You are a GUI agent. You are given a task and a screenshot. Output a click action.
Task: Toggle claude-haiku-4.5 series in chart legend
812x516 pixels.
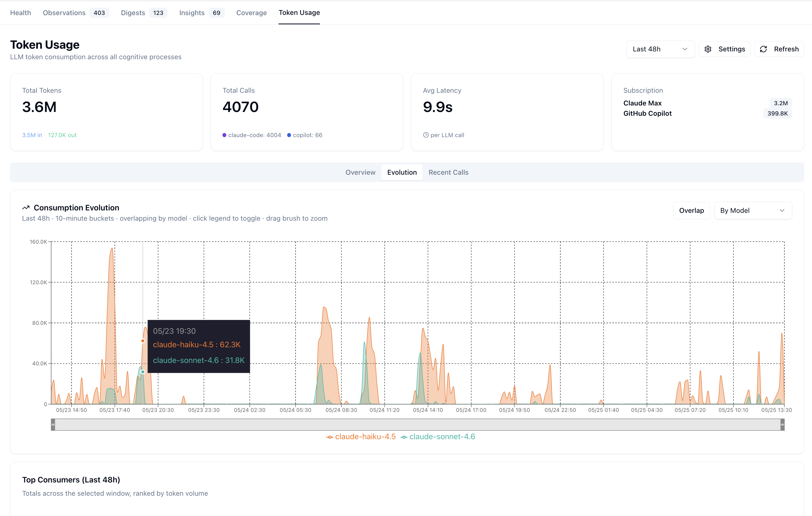coord(361,437)
